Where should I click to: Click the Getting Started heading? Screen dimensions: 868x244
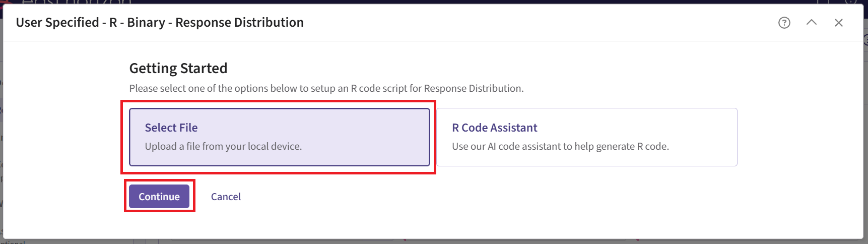click(x=178, y=68)
